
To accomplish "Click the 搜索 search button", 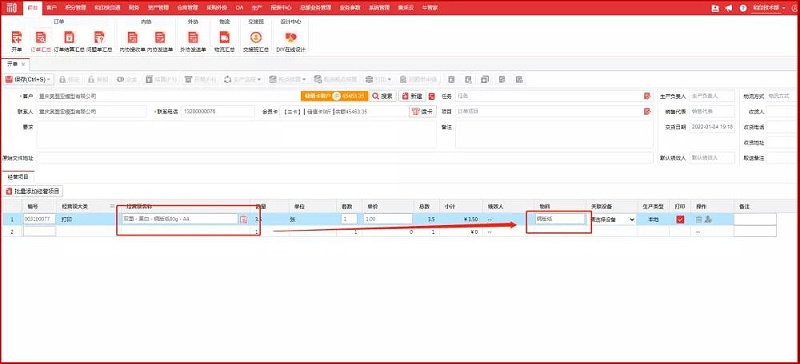I will point(383,96).
